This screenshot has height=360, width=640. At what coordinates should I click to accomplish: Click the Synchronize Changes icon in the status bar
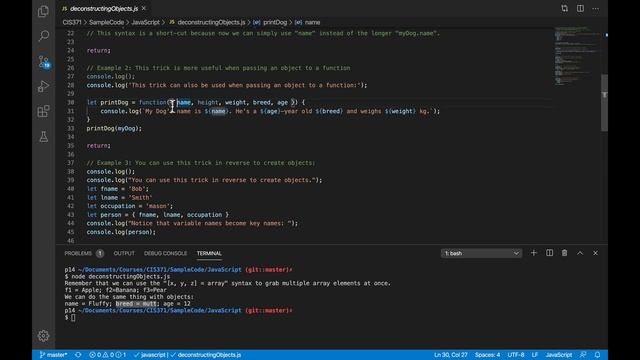(x=78, y=355)
